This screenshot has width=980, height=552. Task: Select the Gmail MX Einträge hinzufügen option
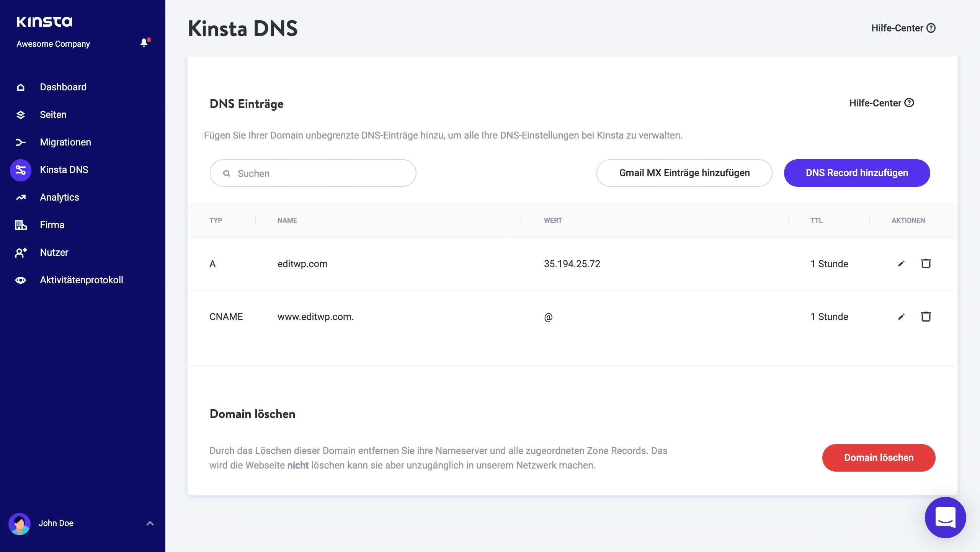click(x=684, y=173)
